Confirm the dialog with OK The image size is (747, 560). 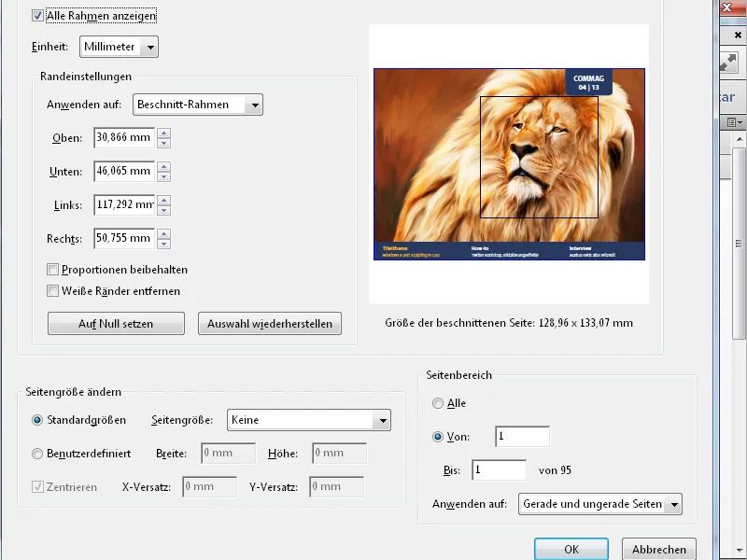tap(571, 549)
